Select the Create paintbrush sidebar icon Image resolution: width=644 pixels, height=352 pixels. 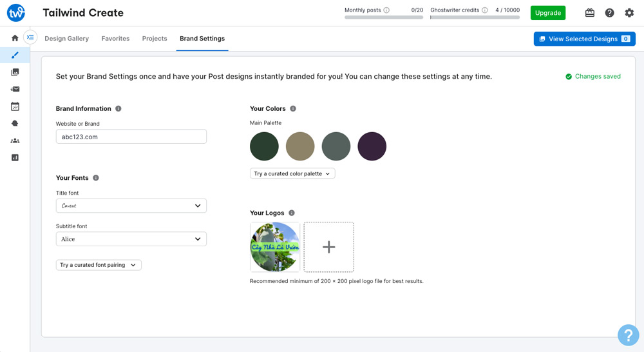[x=15, y=55]
